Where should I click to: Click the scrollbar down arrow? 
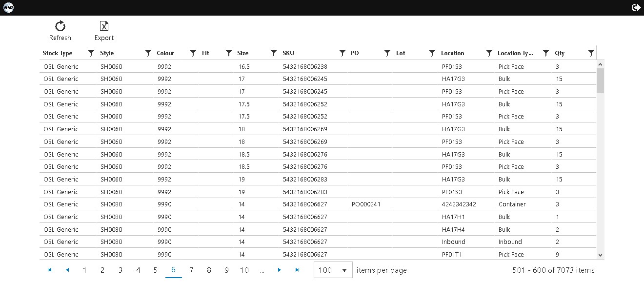tap(600, 255)
